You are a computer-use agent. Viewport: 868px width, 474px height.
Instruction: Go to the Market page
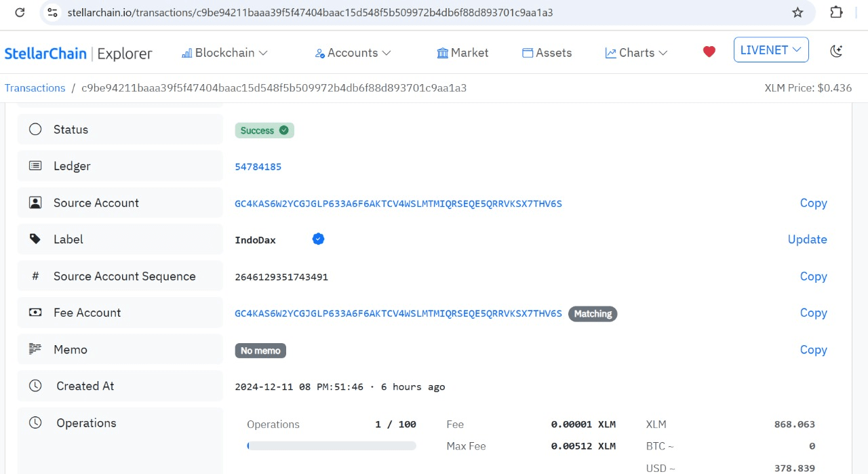click(x=462, y=53)
